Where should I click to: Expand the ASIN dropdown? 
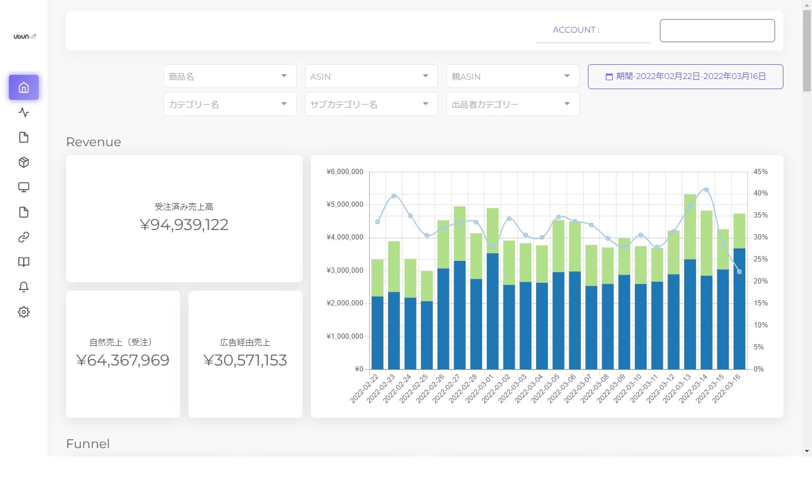(372, 76)
